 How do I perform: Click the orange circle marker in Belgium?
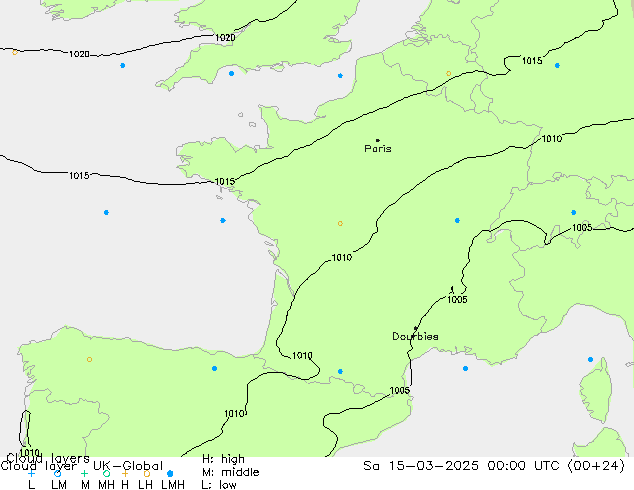[448, 74]
